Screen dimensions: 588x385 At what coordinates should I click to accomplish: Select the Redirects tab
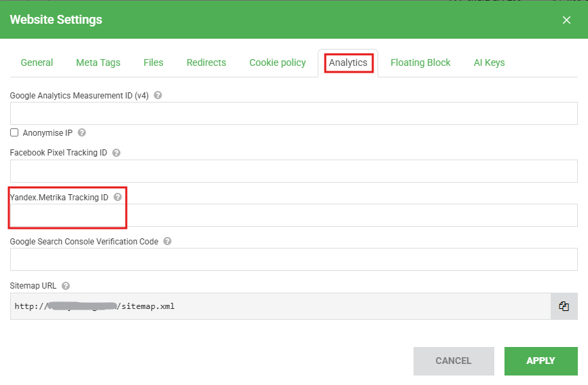(x=206, y=62)
